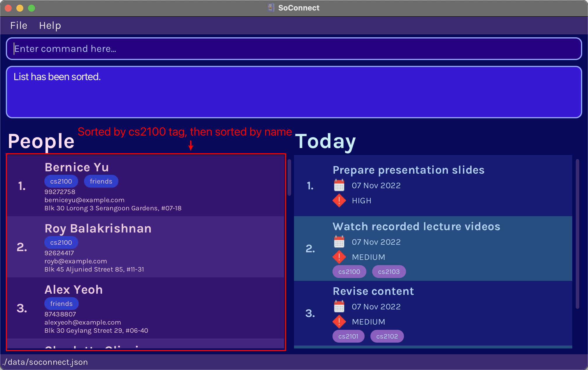Click the date of Prepare presentation slides
This screenshot has height=370, width=588.
point(376,185)
